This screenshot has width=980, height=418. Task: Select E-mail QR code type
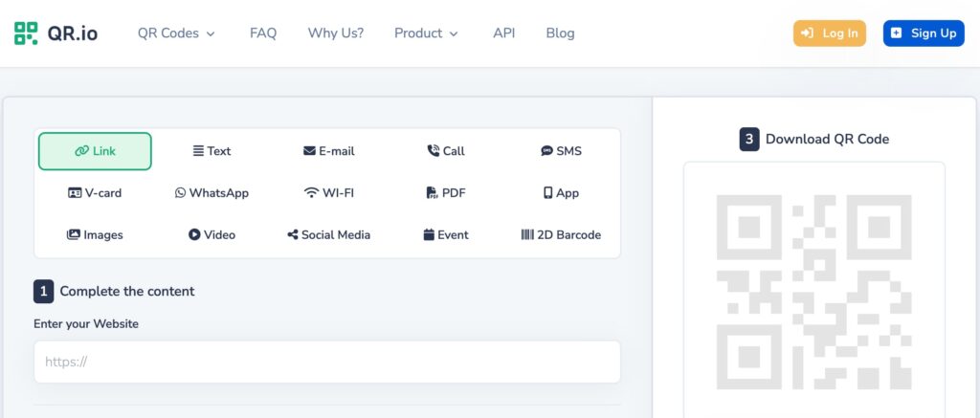[328, 151]
